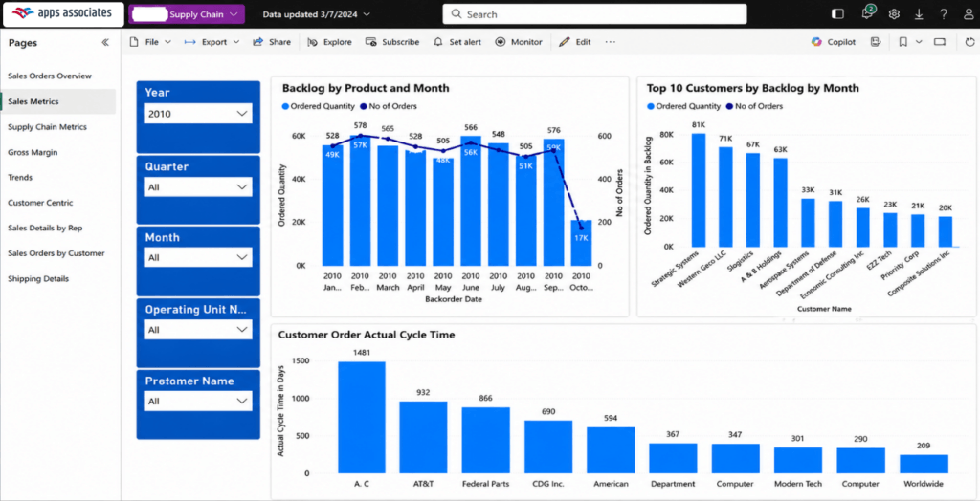This screenshot has height=501, width=980.
Task: Click Explore in the toolbar
Action: (329, 42)
